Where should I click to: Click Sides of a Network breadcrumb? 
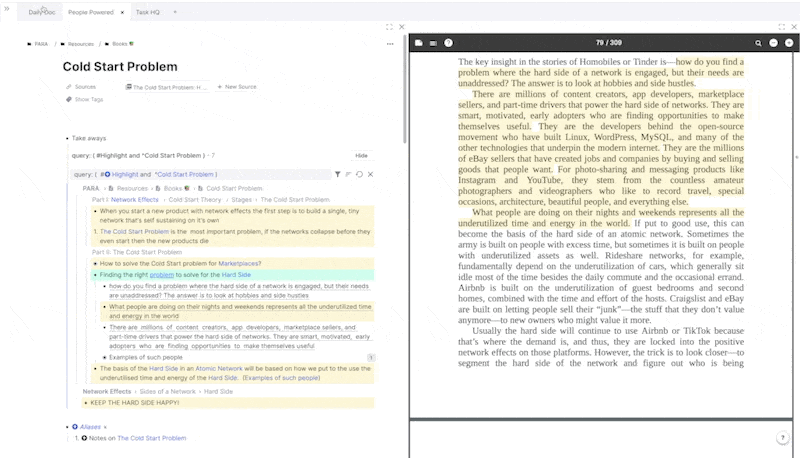pos(167,392)
